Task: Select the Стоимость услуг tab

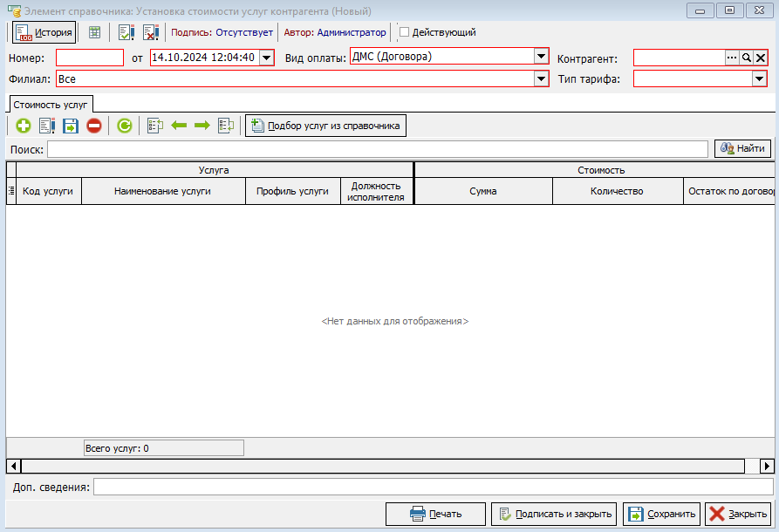Action: (x=51, y=104)
